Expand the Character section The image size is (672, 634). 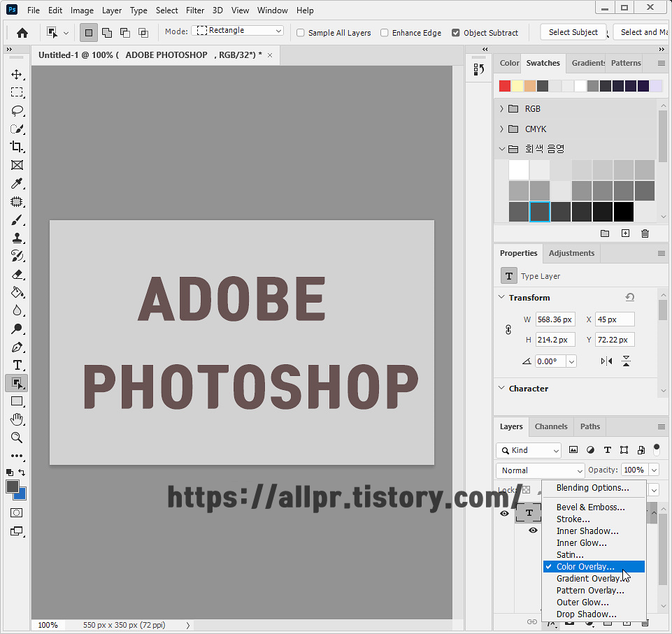point(501,388)
